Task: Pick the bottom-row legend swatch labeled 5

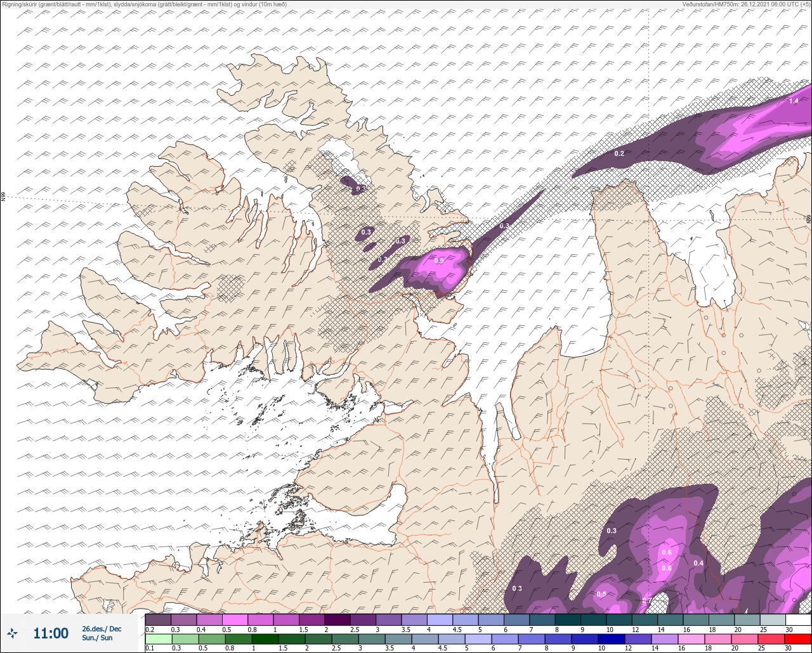Action: tap(478, 639)
